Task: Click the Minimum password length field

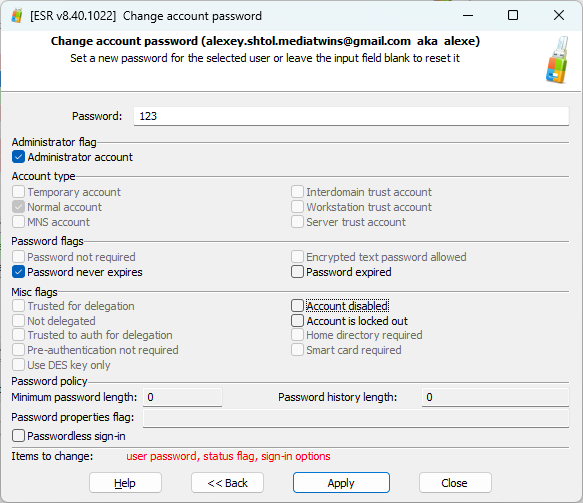Action: point(183,397)
